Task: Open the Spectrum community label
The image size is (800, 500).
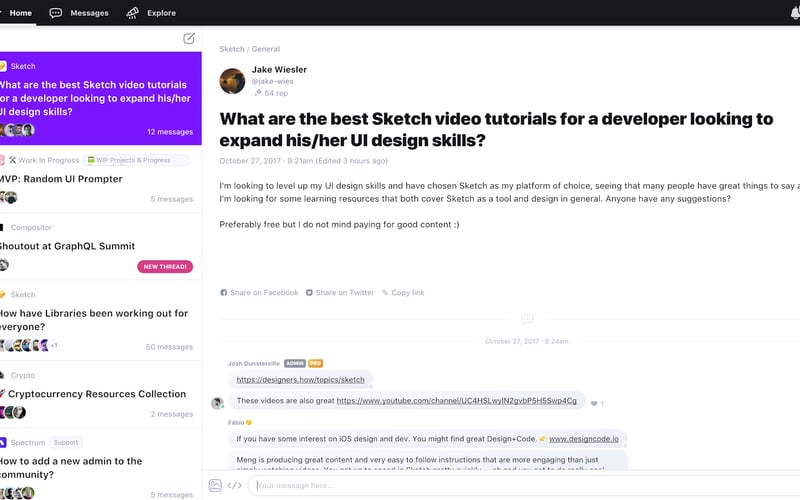Action: (x=28, y=442)
